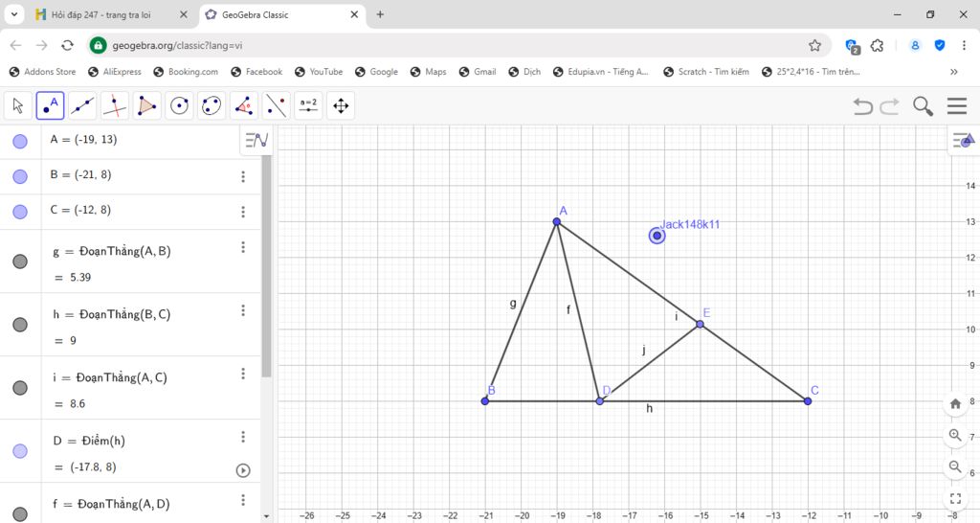Select the Slider a=2 tool

[309, 105]
